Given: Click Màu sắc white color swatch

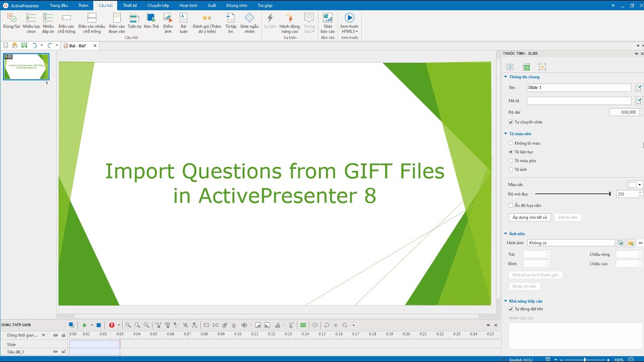Looking at the screenshot, I should (x=632, y=185).
